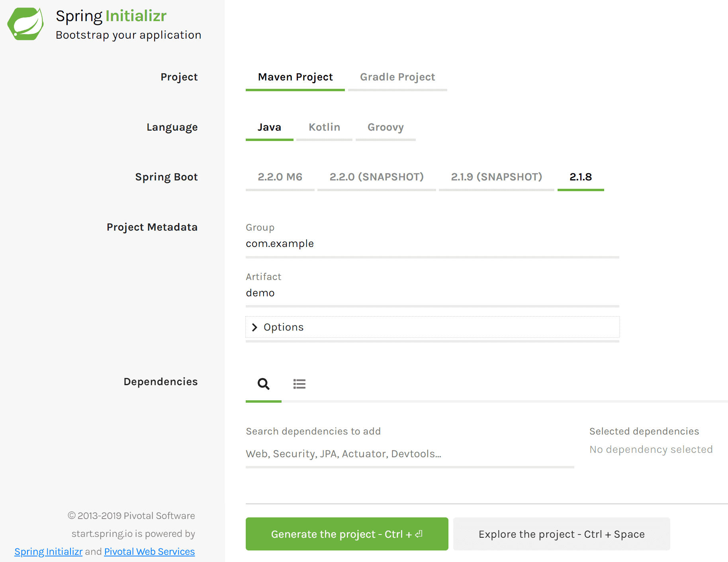Click the Spring leaf logo
728x562 pixels.
[x=25, y=24]
